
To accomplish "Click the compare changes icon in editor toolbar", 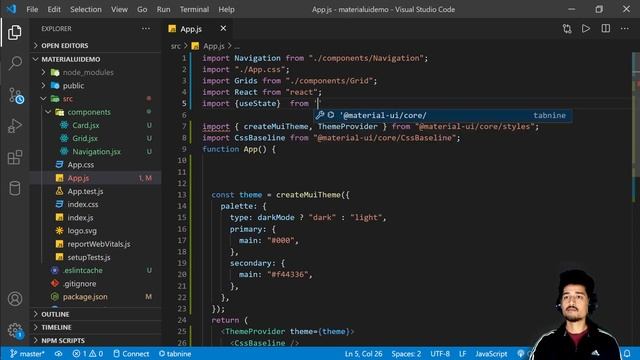I will tap(567, 29).
